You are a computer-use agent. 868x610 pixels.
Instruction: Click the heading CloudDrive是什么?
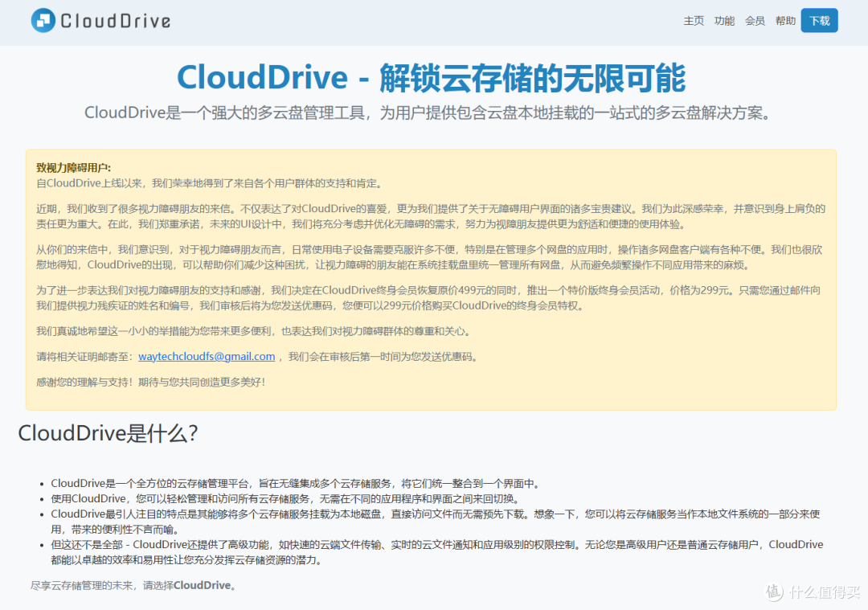point(108,433)
